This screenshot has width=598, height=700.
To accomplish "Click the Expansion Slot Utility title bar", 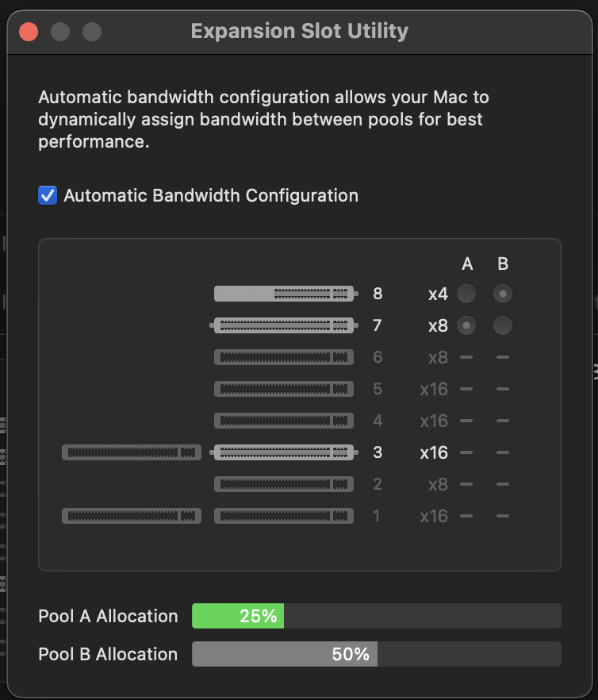I will click(x=300, y=31).
